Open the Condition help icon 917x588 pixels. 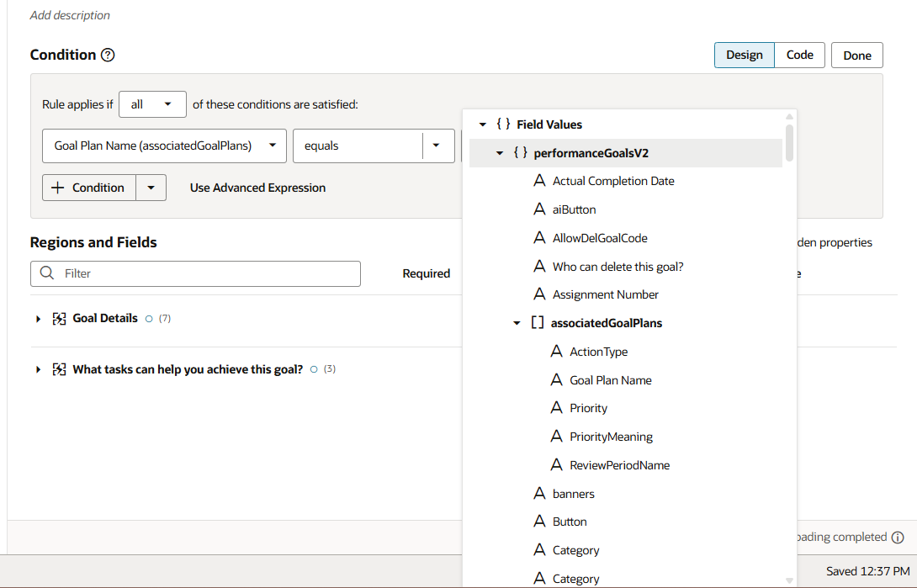[108, 55]
